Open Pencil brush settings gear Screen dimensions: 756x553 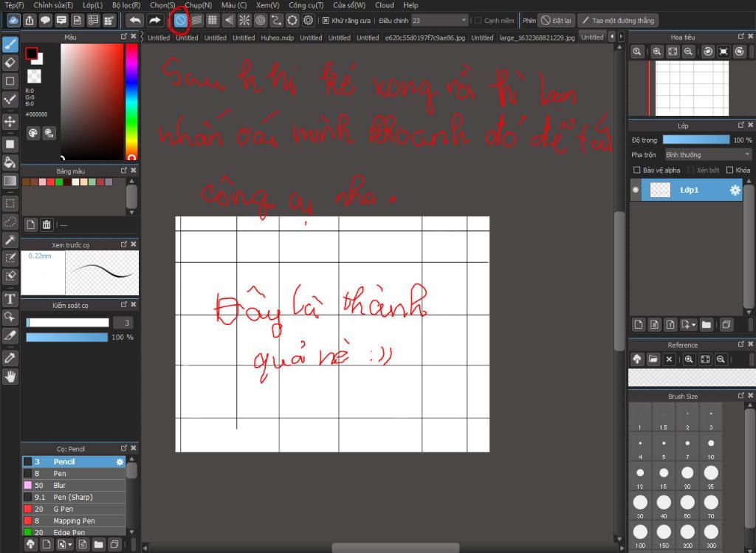click(120, 462)
